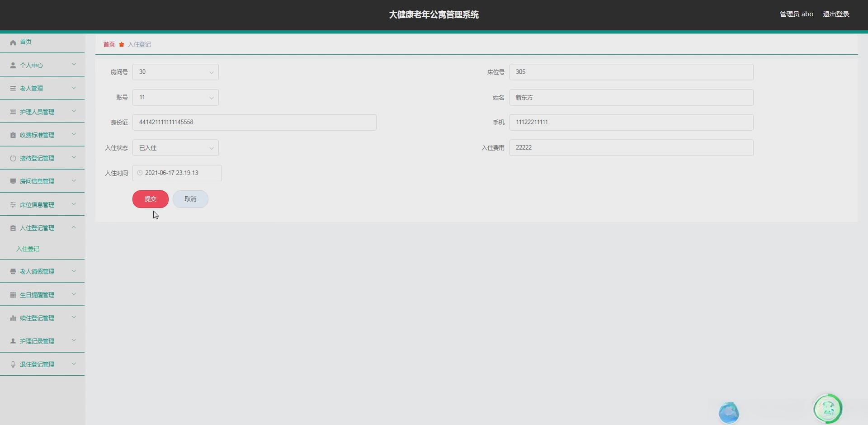Screen dimensions: 868x425
Task: Click the clipboard icon for 入住登记管理
Action: click(13, 228)
